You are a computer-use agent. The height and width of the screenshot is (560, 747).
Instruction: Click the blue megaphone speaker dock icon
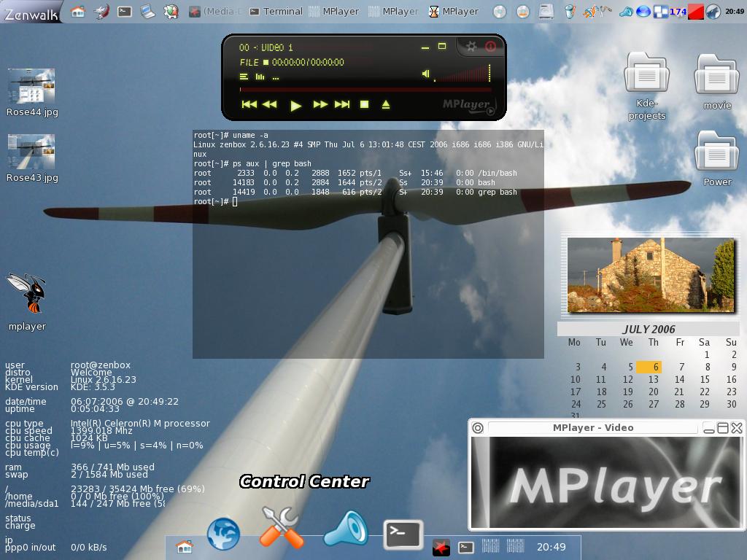[x=347, y=528]
